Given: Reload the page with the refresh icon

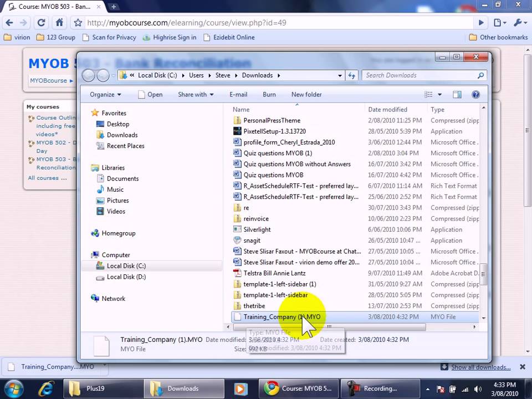Looking at the screenshot, I should pos(41,23).
